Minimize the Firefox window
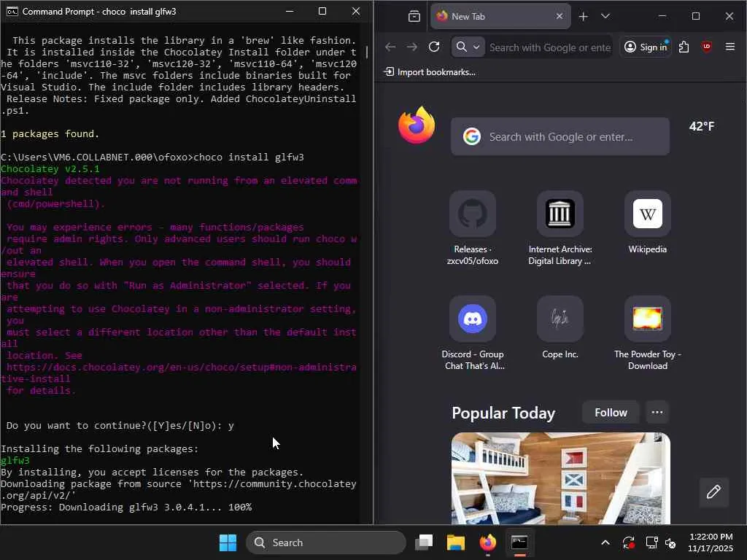The width and height of the screenshot is (747, 560). pyautogui.click(x=662, y=16)
